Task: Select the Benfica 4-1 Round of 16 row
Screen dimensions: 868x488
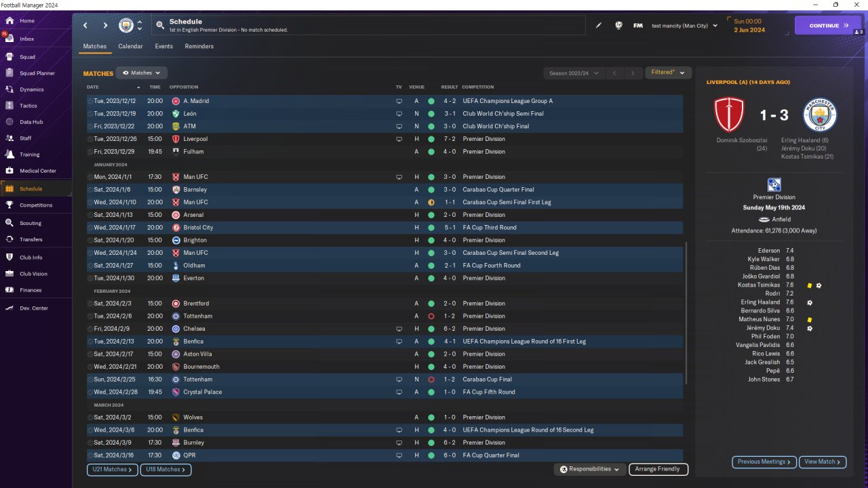Action: [x=384, y=342]
